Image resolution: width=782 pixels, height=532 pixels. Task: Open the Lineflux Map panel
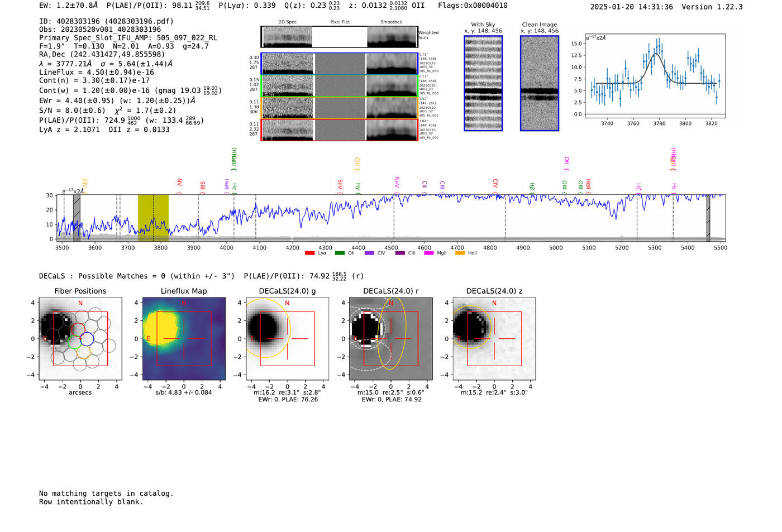pos(184,339)
